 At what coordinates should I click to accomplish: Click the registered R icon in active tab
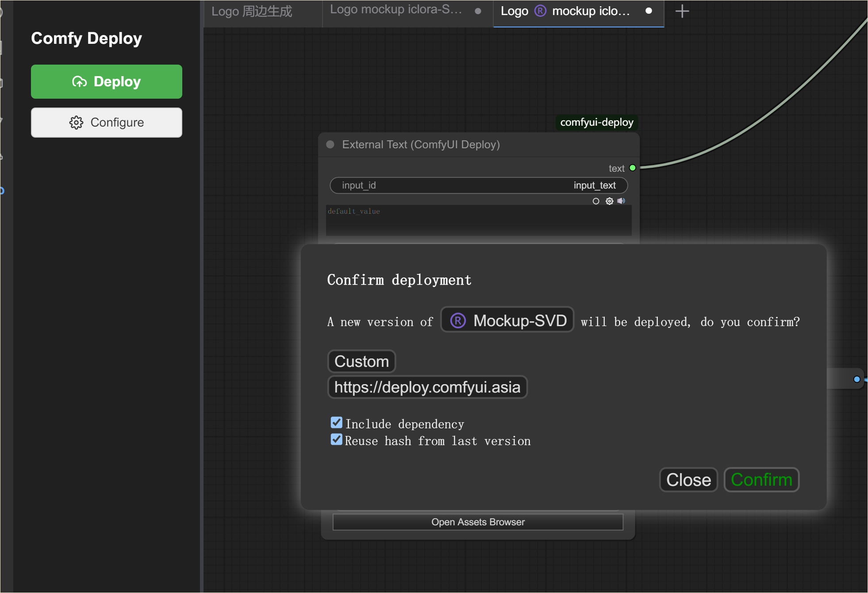click(x=540, y=11)
